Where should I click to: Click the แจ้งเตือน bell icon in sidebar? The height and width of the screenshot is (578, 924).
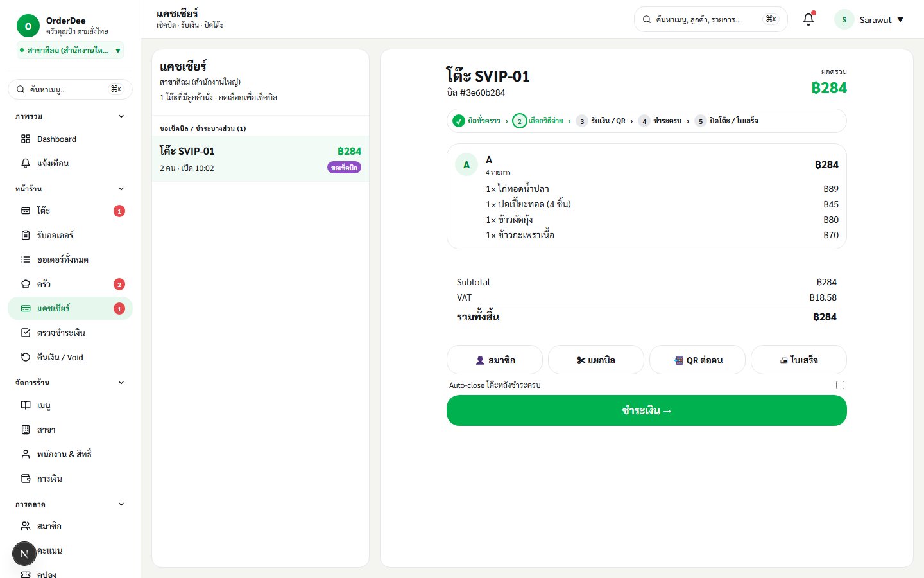[x=26, y=163]
